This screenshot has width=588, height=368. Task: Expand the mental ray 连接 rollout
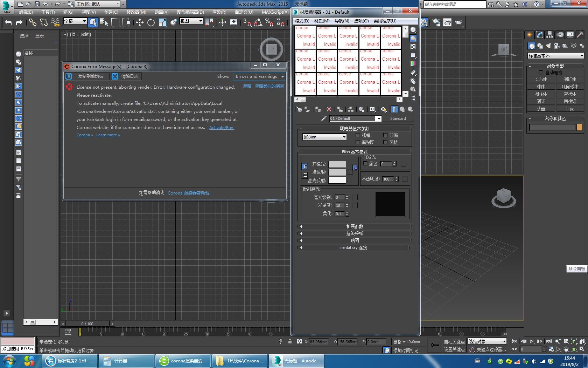pyautogui.click(x=353, y=247)
